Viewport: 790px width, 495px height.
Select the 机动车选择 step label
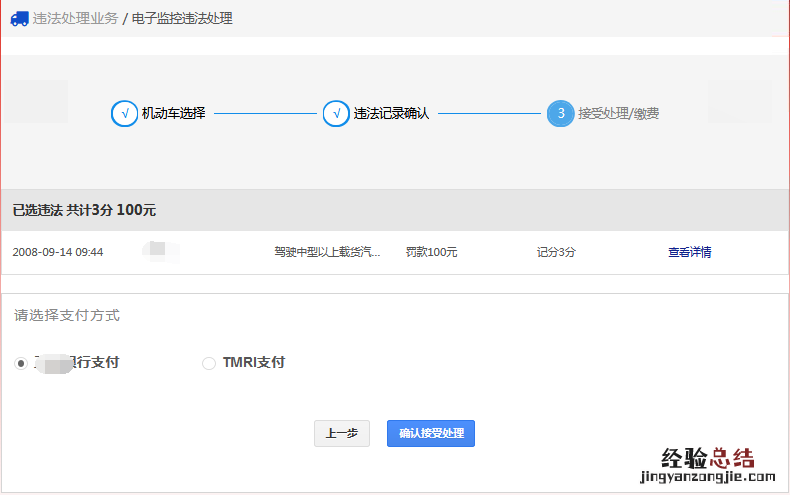[x=173, y=113]
